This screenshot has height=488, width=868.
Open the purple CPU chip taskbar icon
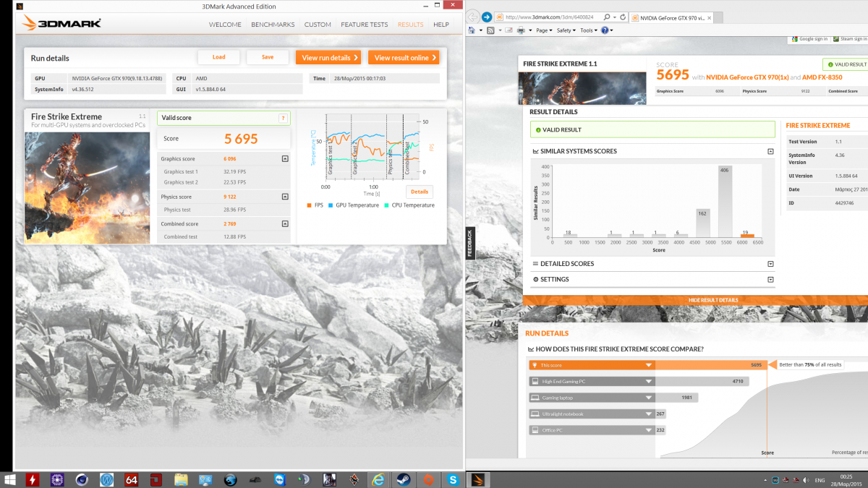pyautogui.click(x=57, y=479)
